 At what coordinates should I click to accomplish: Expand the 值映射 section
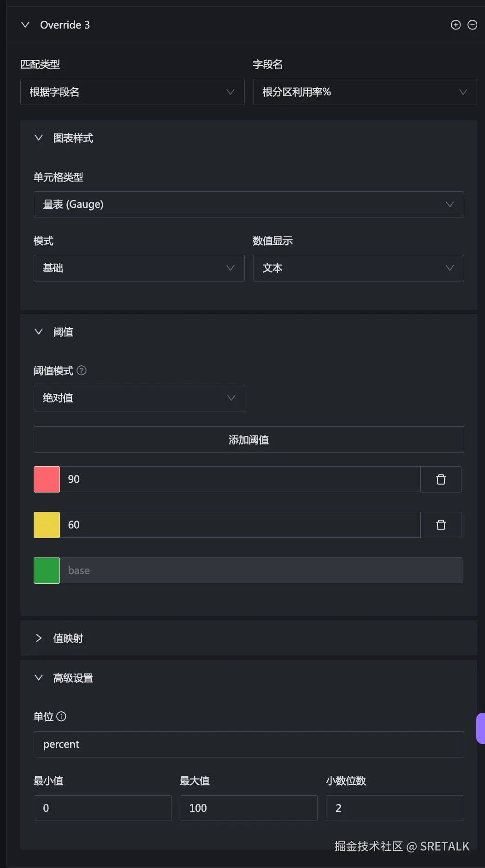coord(39,638)
